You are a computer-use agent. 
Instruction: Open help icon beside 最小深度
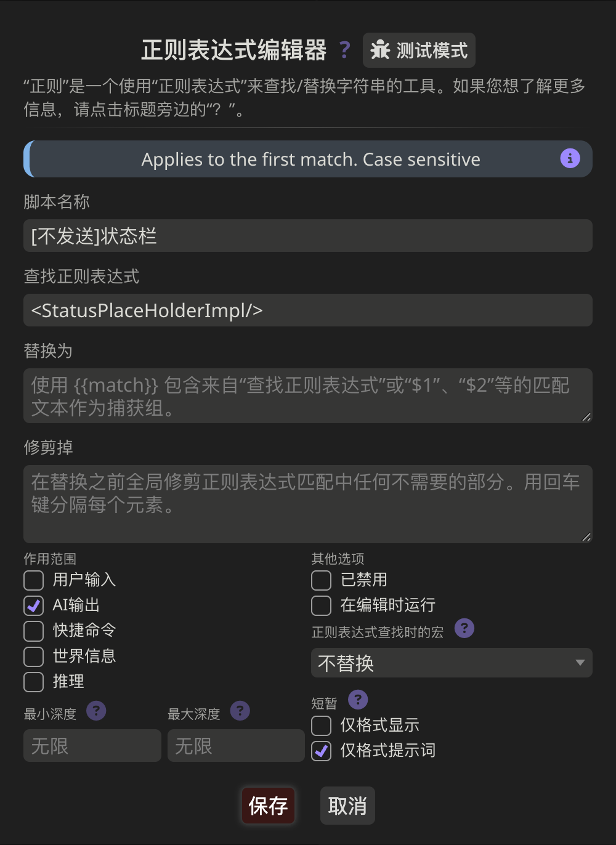coord(96,711)
